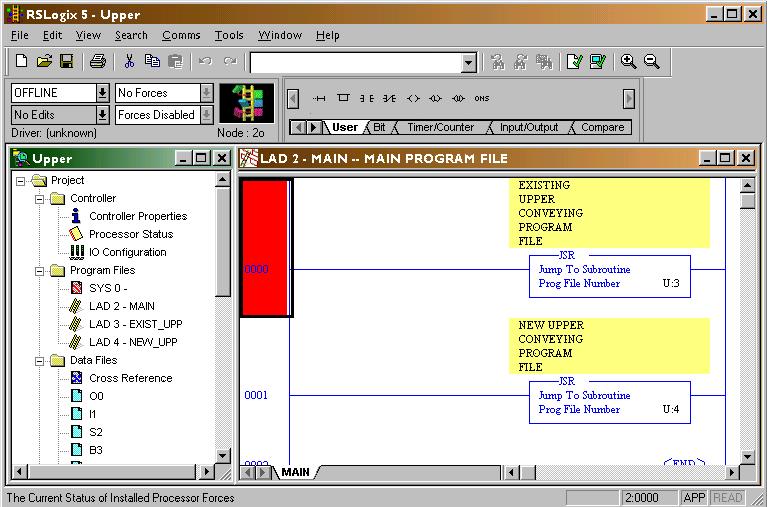Screen dimensions: 767x507
Task: Click the Verify File checkmark icon
Action: coord(574,61)
